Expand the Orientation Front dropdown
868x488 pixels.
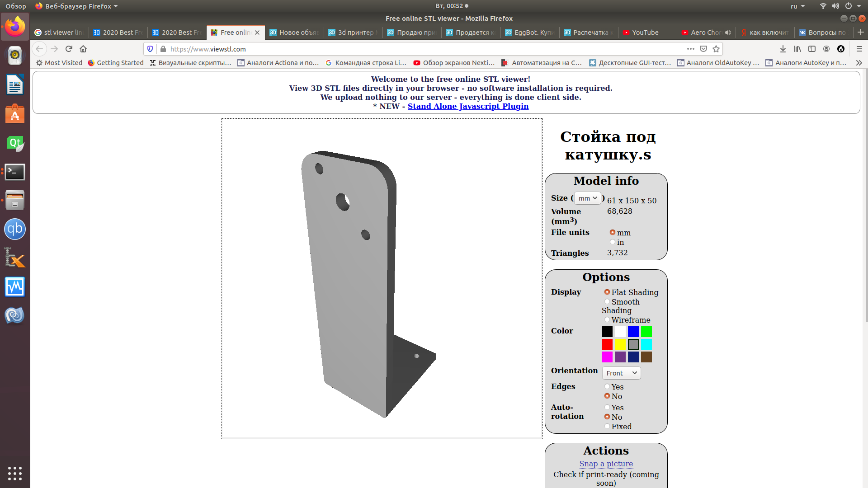(x=621, y=373)
